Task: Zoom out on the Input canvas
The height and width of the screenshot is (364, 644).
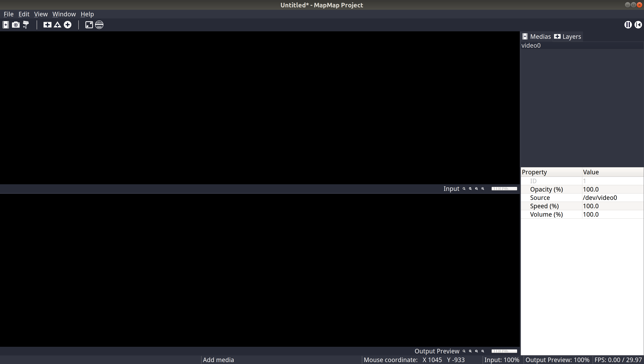Action: (470, 189)
